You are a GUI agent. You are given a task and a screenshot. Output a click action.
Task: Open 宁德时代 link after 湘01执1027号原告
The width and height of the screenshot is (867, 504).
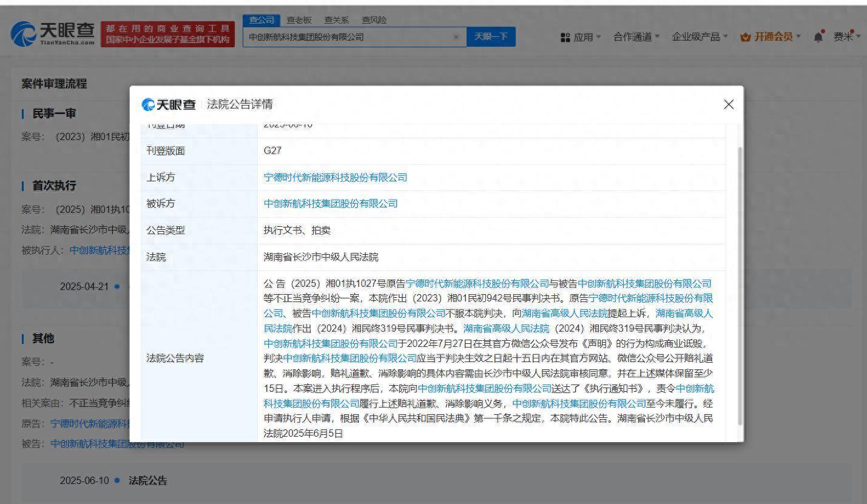coord(477,283)
